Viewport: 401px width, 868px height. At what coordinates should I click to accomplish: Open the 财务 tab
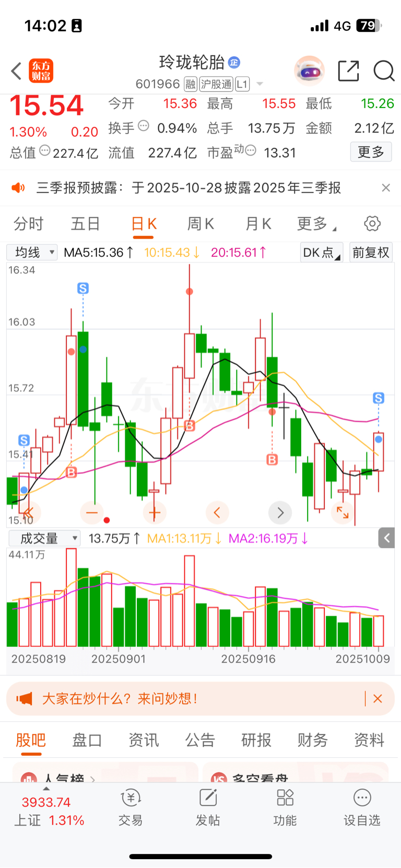pyautogui.click(x=313, y=740)
